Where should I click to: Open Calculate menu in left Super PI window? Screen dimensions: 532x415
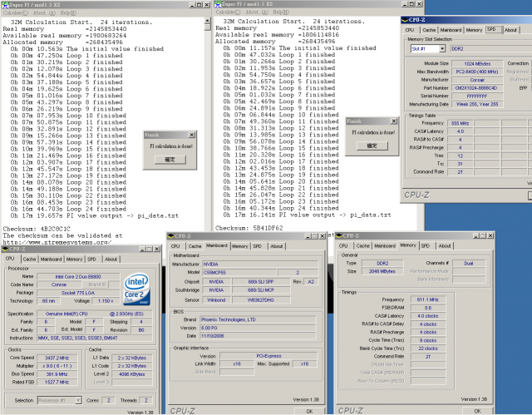[15, 13]
